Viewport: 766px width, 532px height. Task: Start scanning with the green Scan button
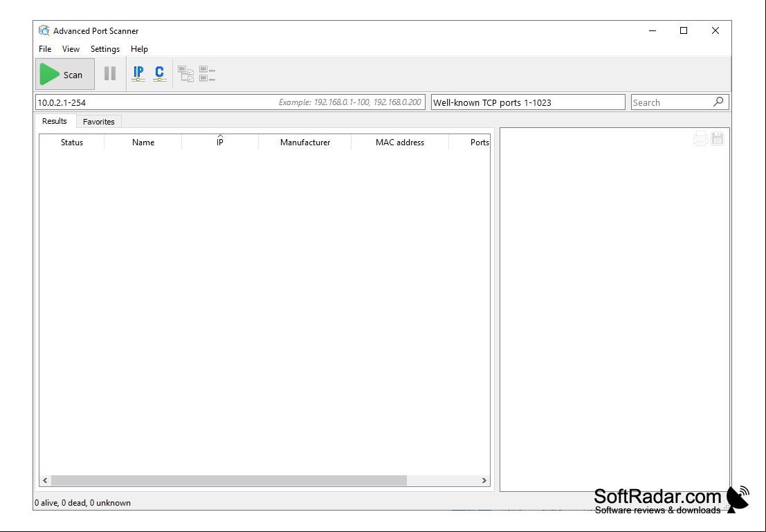tap(65, 74)
